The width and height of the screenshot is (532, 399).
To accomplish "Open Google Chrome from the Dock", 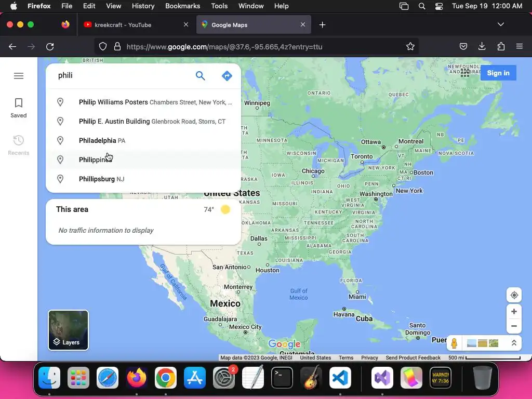I will pyautogui.click(x=166, y=378).
